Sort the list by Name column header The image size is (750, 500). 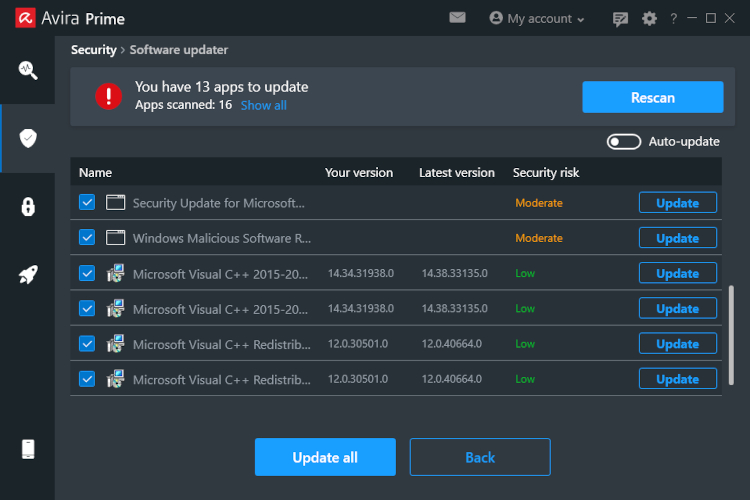pos(95,172)
